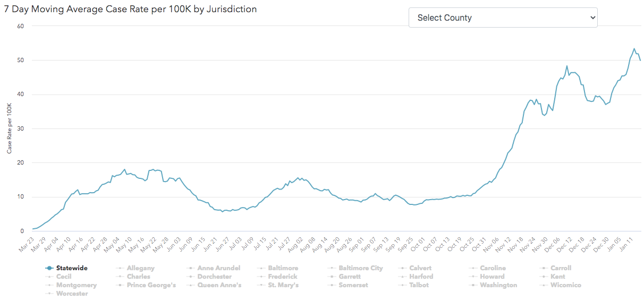This screenshot has height=301, width=644.
Task: Click the peak point near Jan 11
Action: [x=634, y=49]
